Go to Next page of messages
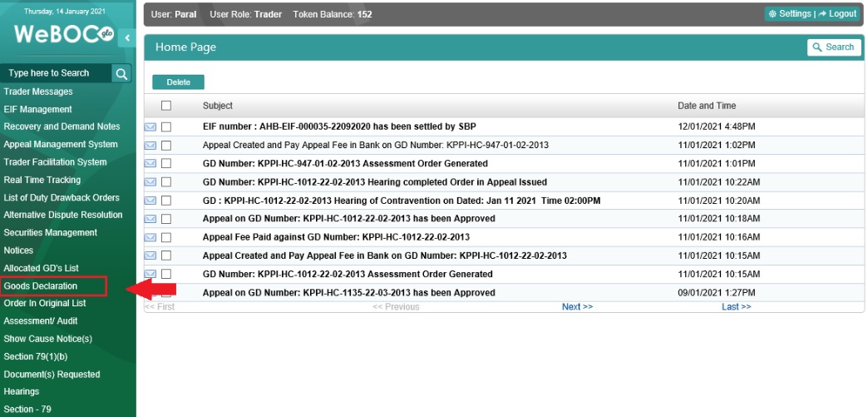Viewport: 868px width, 417px height. pos(577,307)
